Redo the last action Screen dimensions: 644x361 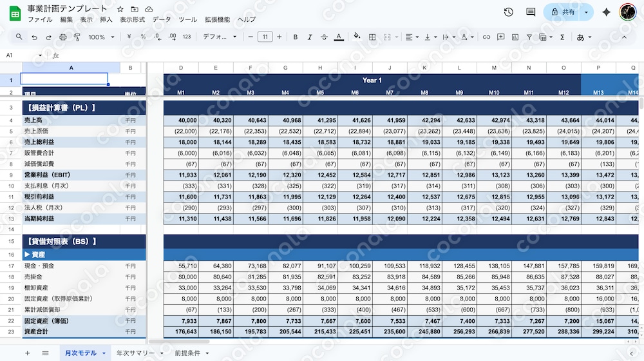click(x=48, y=37)
